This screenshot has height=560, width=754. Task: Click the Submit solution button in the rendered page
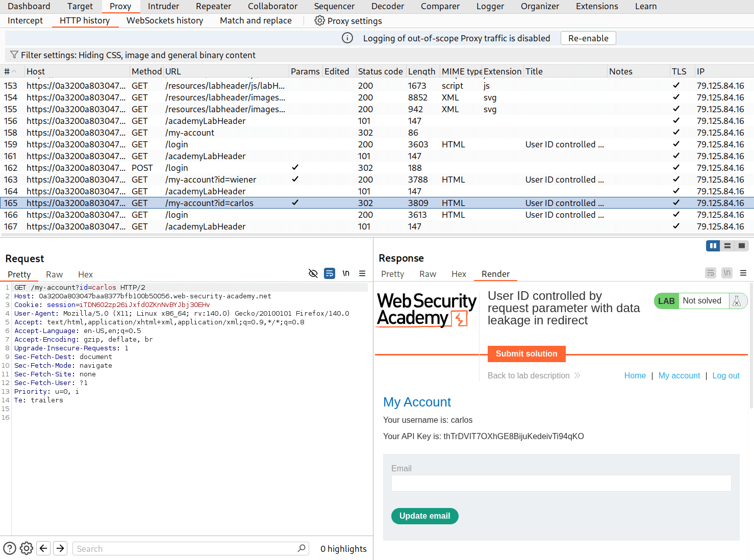point(526,353)
